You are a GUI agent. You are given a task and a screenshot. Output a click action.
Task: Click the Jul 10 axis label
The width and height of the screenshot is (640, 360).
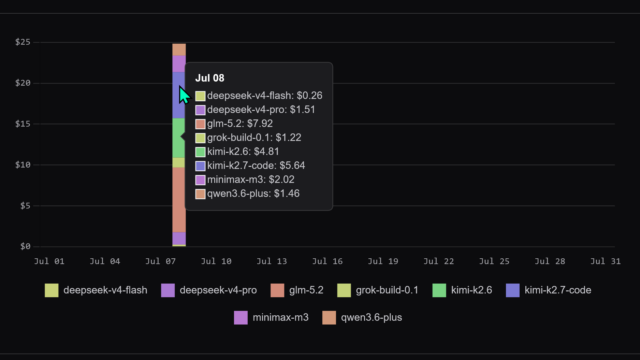tap(216, 261)
